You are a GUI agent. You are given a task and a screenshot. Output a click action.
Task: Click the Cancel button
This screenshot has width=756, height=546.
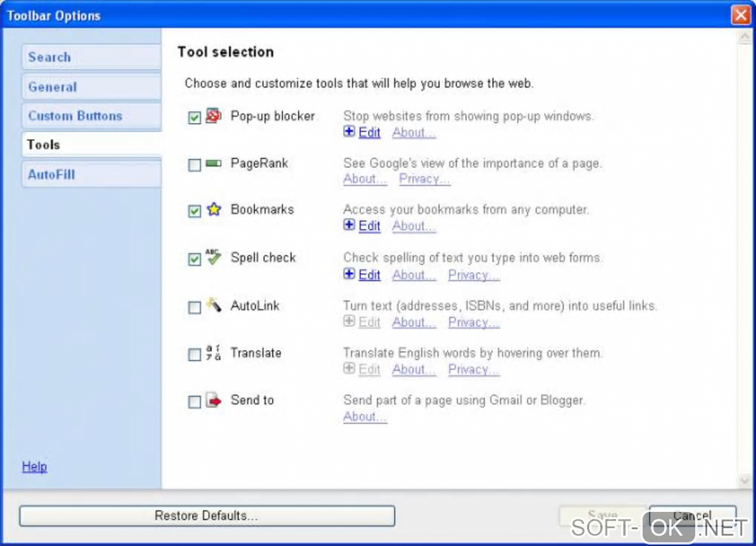point(692,516)
